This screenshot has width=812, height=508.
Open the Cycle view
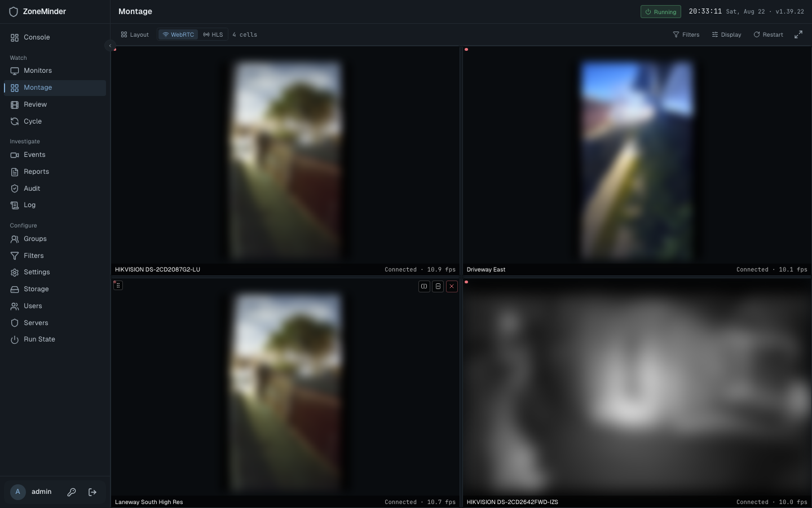[x=55, y=121]
